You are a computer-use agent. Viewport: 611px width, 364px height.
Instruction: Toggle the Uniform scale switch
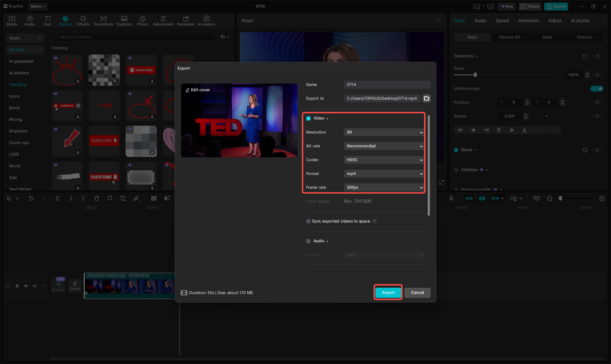[597, 88]
